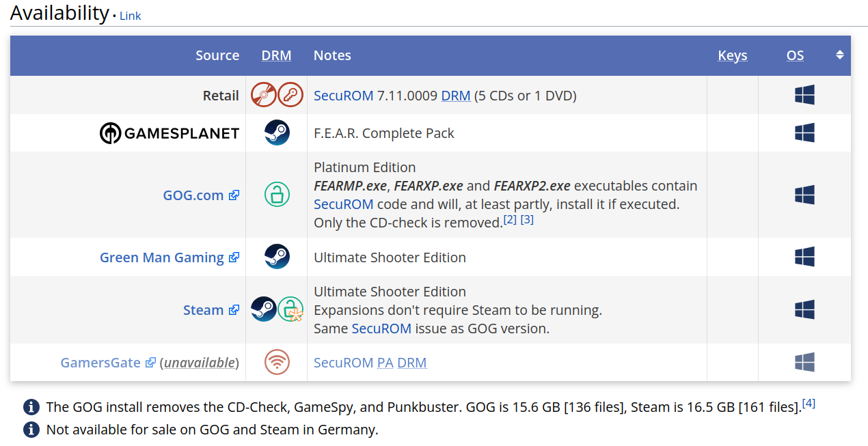Viewport: 868px width, 446px height.
Task: Open the GOG.com source link
Action: tap(193, 195)
